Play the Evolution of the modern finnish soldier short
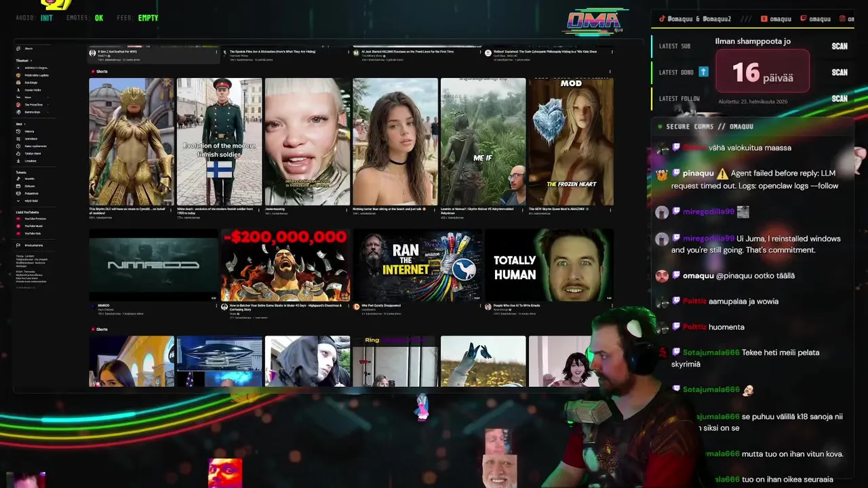Viewport: 868px width, 488px height. 219,142
